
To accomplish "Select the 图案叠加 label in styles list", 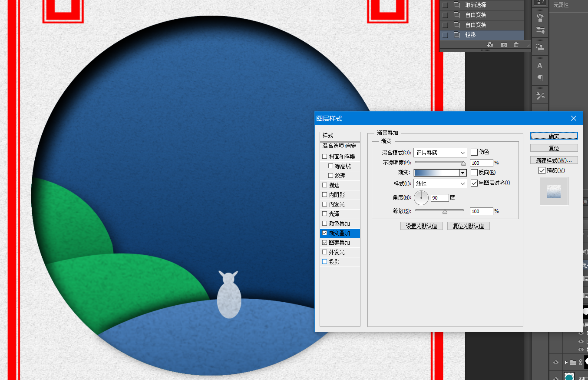I will coord(340,243).
